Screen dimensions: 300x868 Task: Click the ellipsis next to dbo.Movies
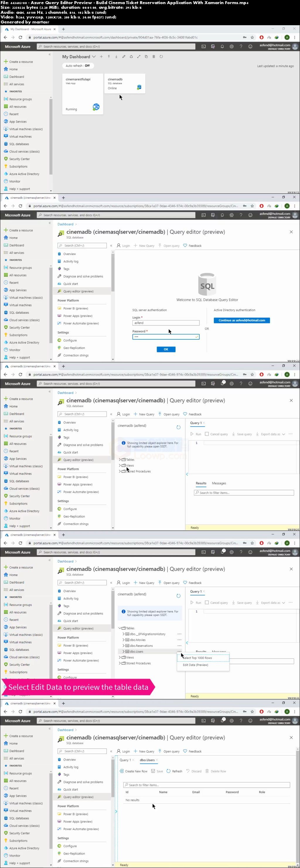tap(180, 640)
